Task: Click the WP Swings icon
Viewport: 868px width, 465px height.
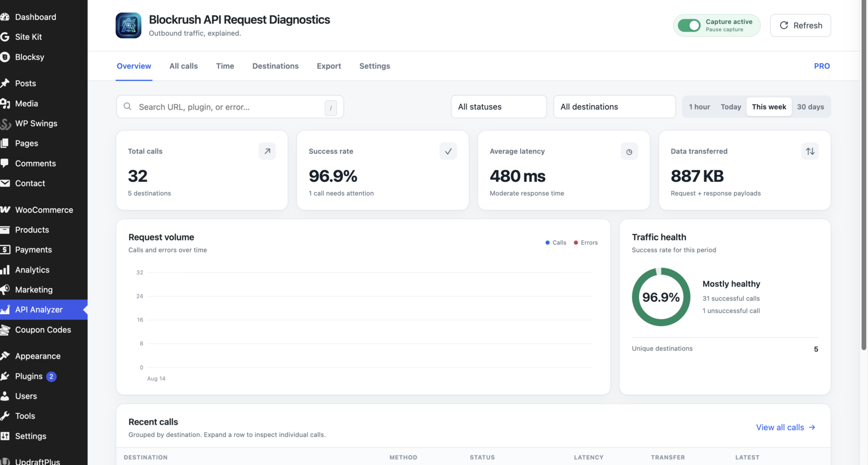Action: [5, 123]
